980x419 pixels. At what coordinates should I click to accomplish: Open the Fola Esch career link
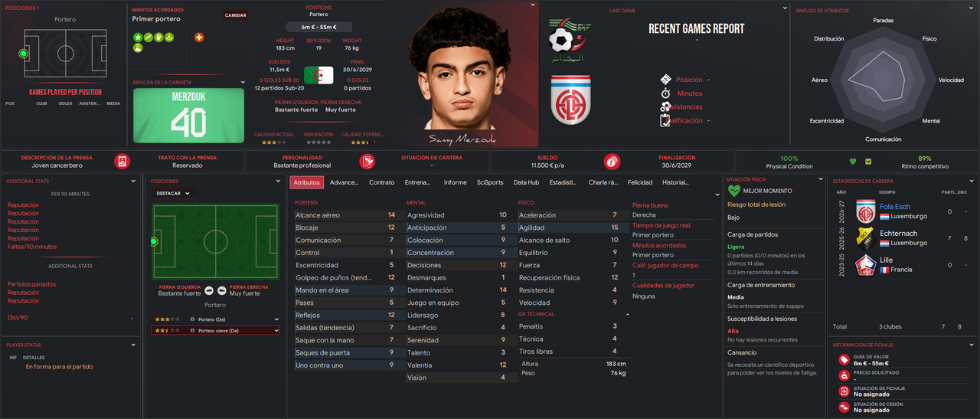(895, 207)
